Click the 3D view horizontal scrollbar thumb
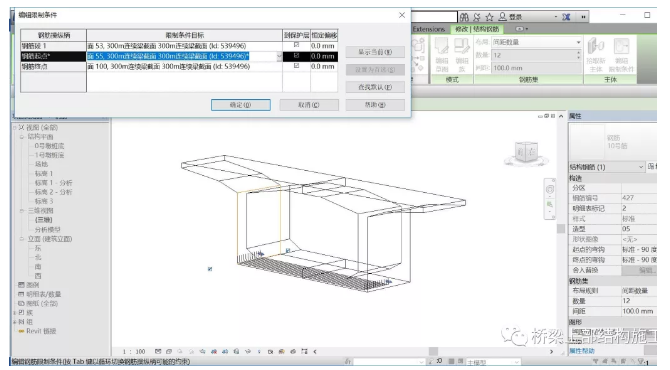670x370 pixels. [433, 351]
